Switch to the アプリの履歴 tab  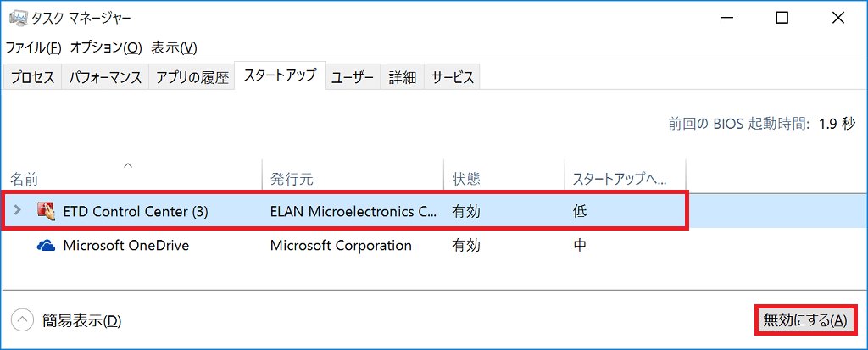192,77
